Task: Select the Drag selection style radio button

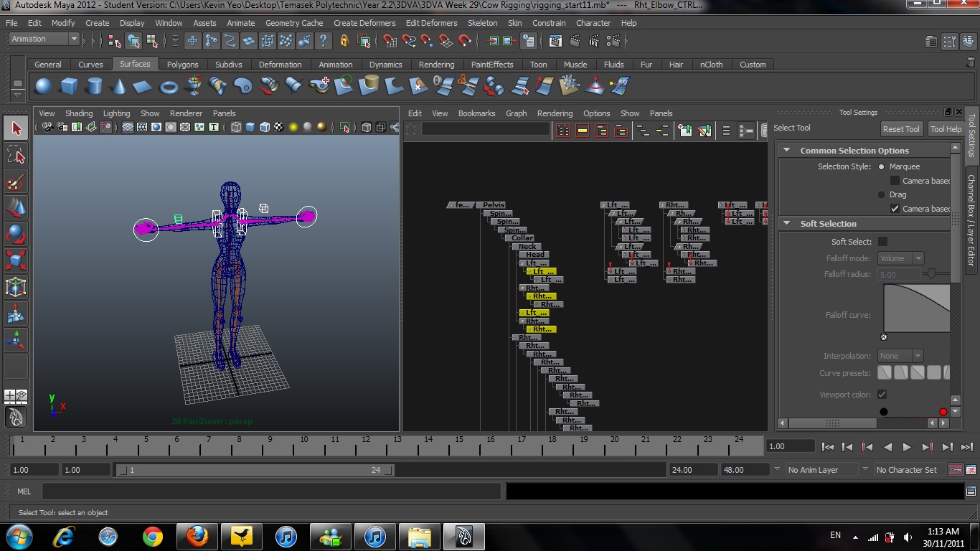Action: (882, 194)
